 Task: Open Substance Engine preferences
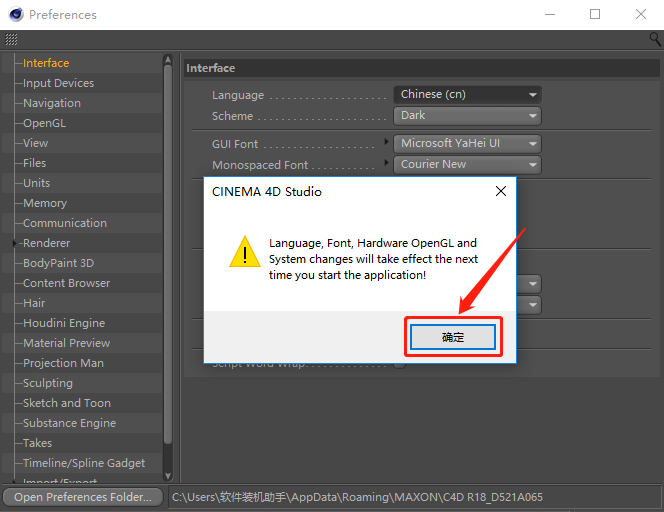(x=69, y=423)
